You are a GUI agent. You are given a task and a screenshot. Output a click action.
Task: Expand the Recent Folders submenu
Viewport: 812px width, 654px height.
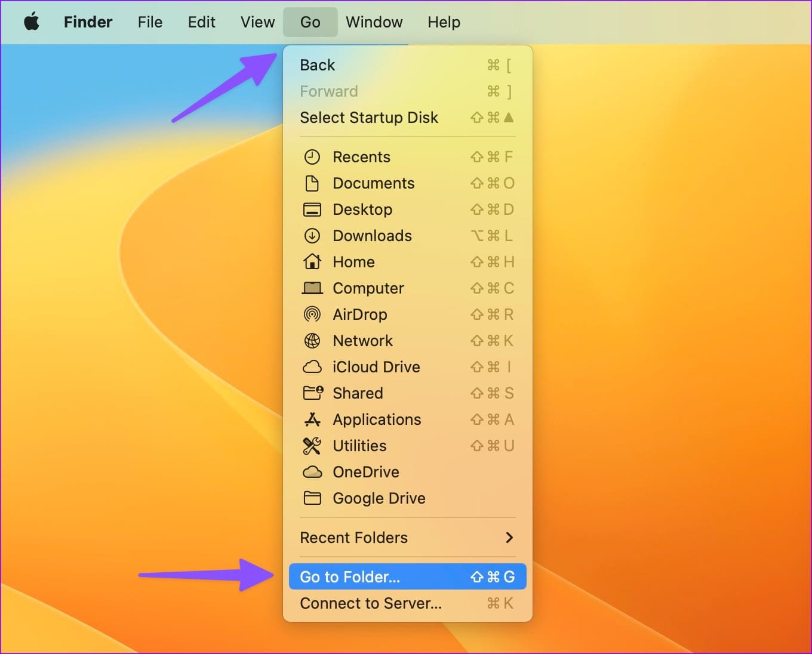(354, 538)
